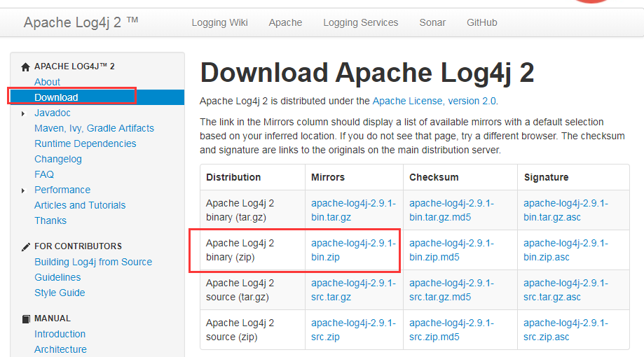This screenshot has width=644, height=357.
Task: Open the Introduction manual link
Action: (60, 334)
